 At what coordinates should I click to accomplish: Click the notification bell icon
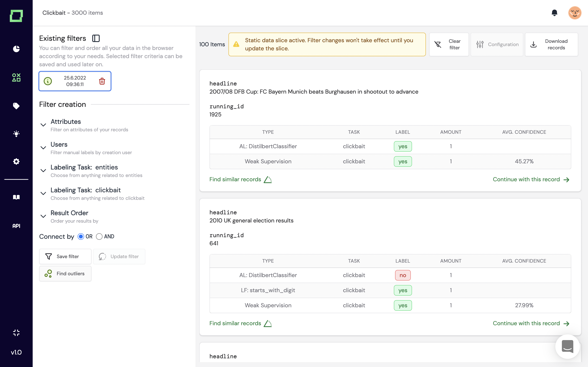pyautogui.click(x=554, y=13)
